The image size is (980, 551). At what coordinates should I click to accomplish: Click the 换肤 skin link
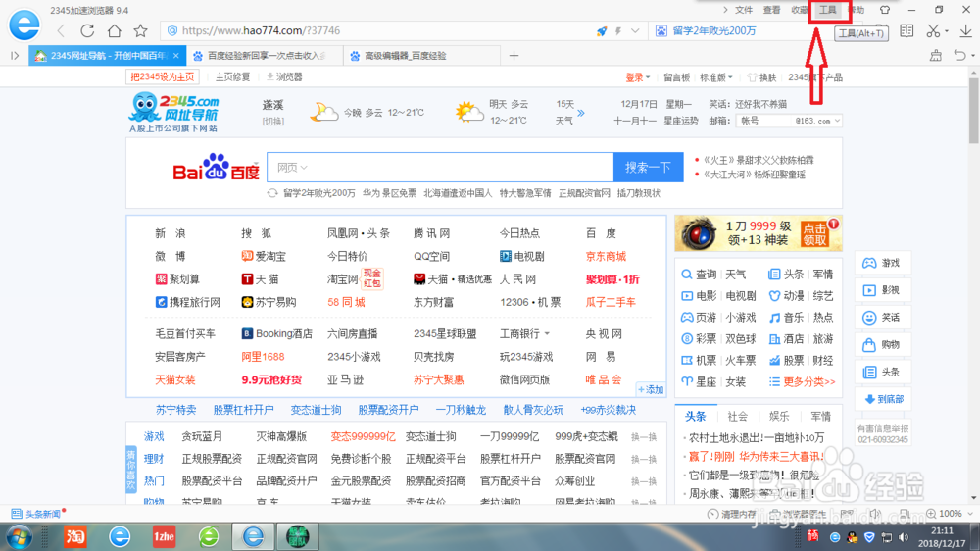click(761, 77)
